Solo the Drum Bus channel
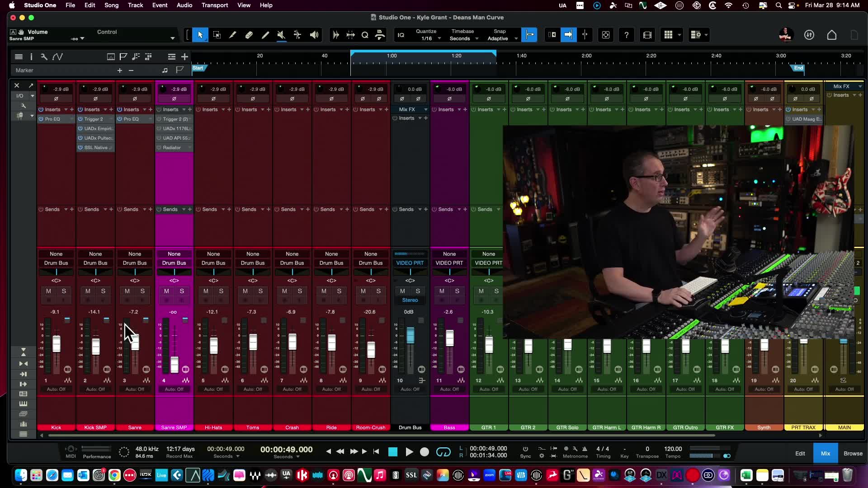 point(418,291)
